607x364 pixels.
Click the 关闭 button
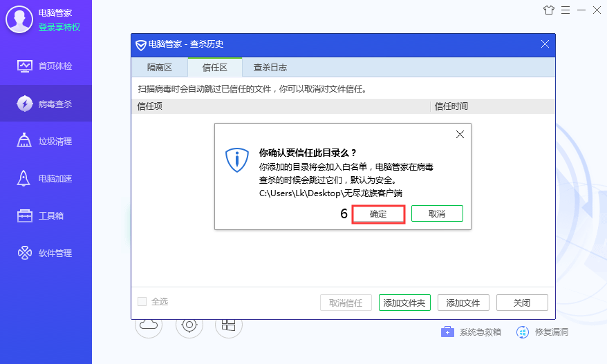(x=522, y=303)
